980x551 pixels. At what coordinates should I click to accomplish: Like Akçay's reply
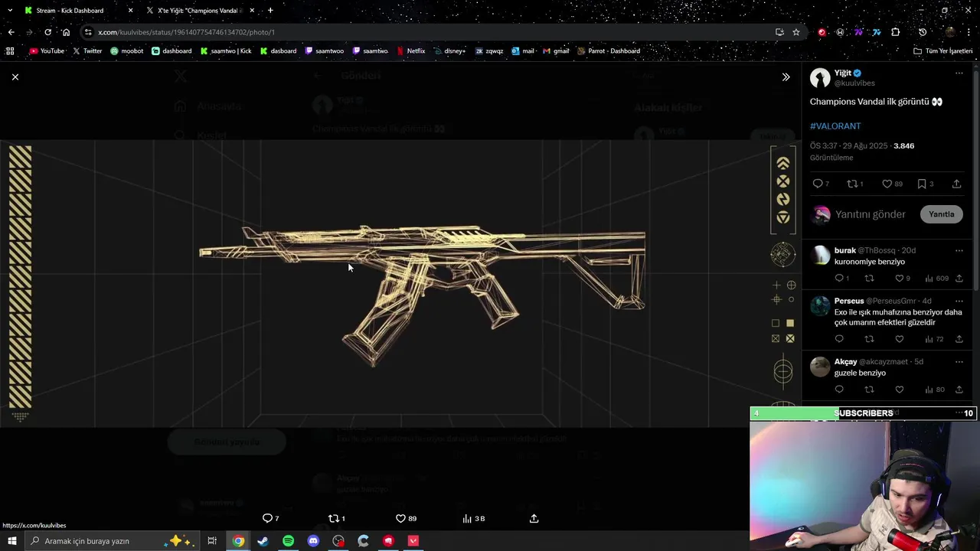899,390
